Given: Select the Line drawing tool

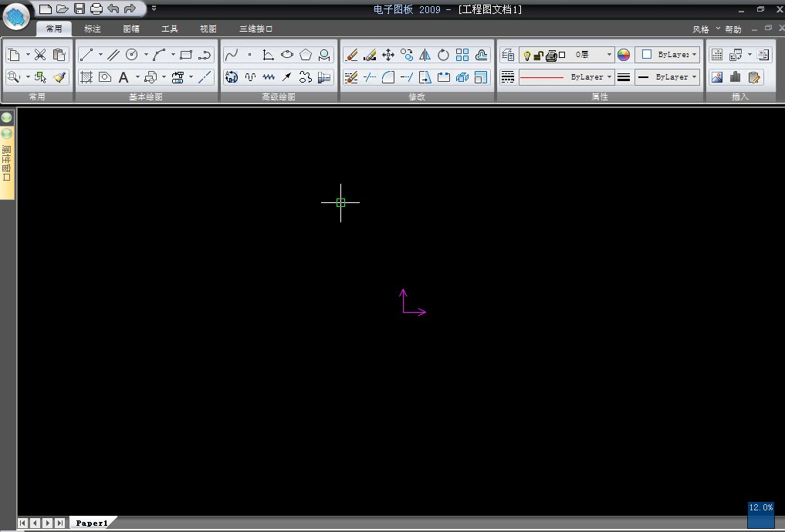Looking at the screenshot, I should 86,55.
